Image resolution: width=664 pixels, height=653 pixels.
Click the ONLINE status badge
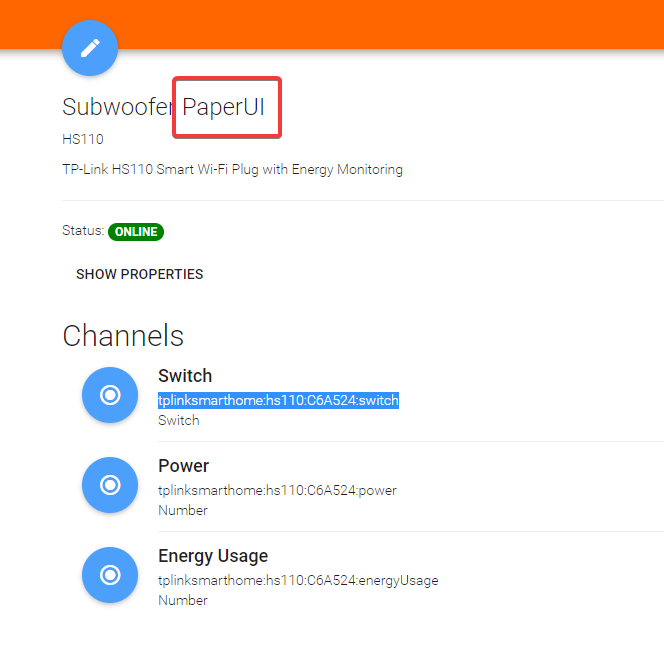point(136,232)
